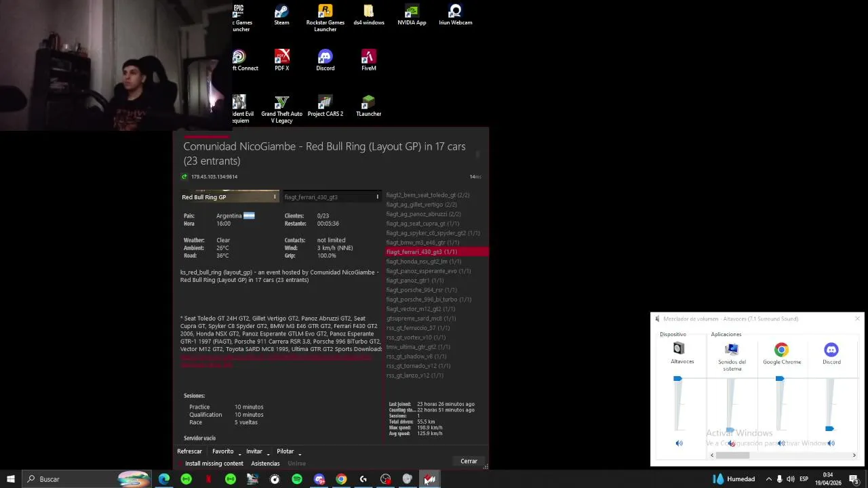Open the PDF X desktop shortcut

[x=281, y=60]
